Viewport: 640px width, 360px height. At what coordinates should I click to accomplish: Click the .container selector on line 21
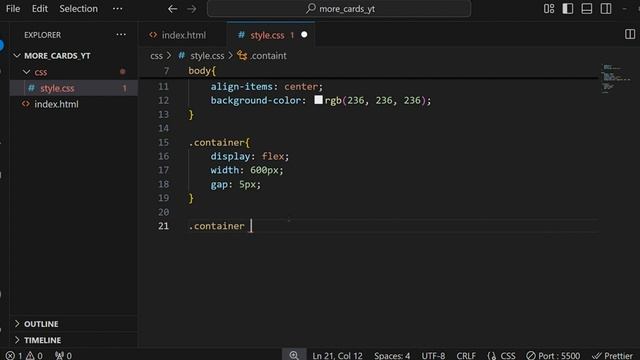[x=216, y=226]
